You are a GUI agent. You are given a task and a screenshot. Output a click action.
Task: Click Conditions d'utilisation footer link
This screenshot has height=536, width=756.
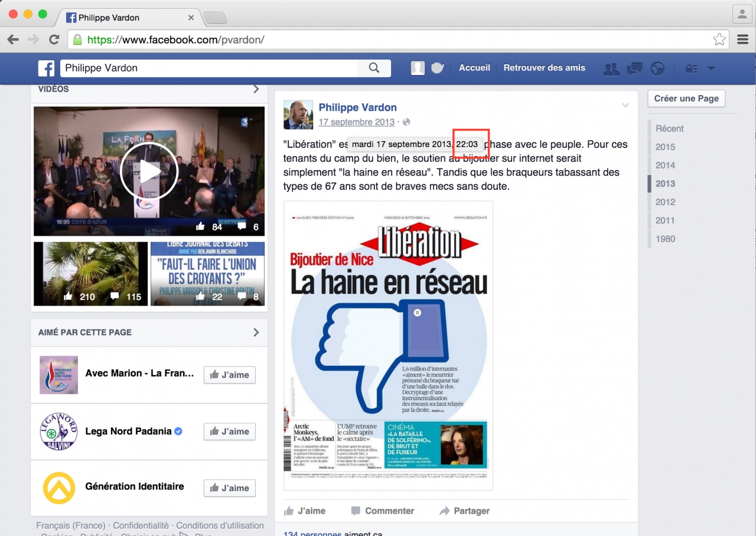point(220,525)
